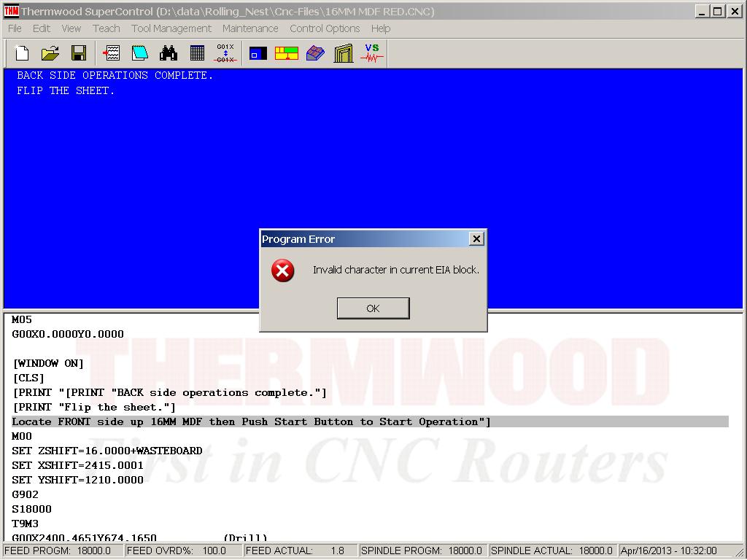747x560 pixels.
Task: Save the program with the floppy disk icon
Action: tap(79, 53)
